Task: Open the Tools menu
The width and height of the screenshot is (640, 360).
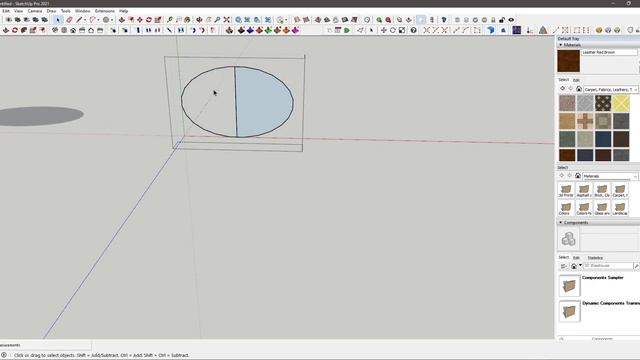Action: [x=66, y=11]
